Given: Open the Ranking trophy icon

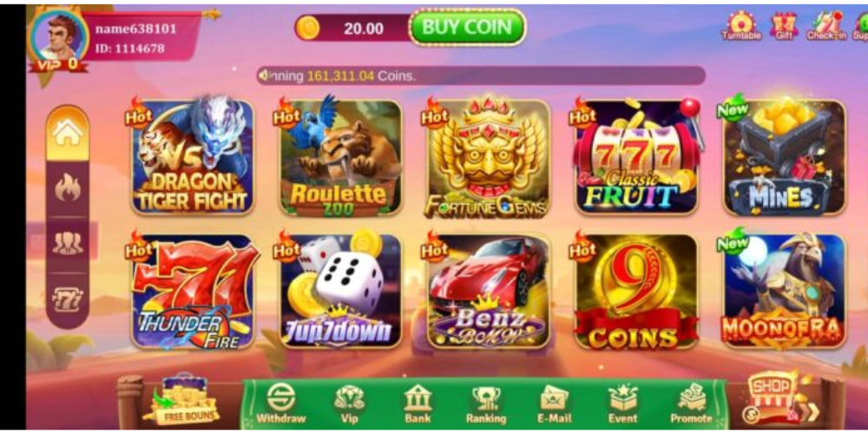Looking at the screenshot, I should tap(486, 404).
